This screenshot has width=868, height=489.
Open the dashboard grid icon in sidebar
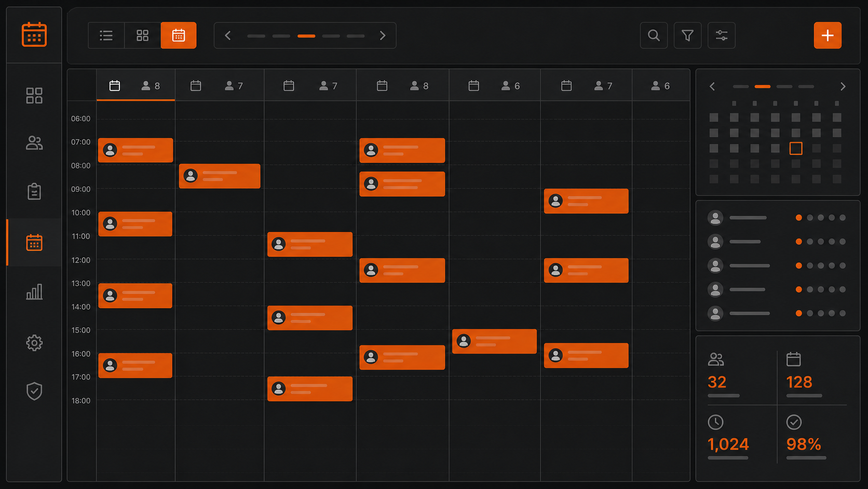[x=34, y=96]
